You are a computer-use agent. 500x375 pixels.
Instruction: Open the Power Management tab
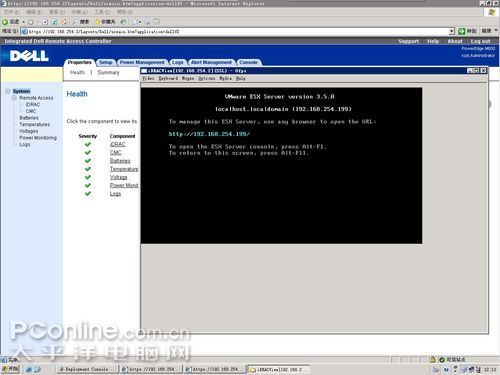point(142,62)
